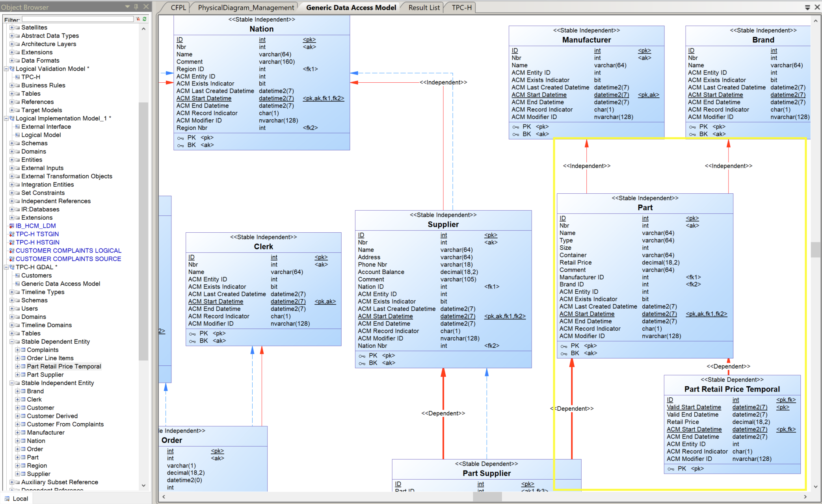Screen dimensions: 822x504
Task: Click the diagram icon beside Customers
Action: point(17,276)
